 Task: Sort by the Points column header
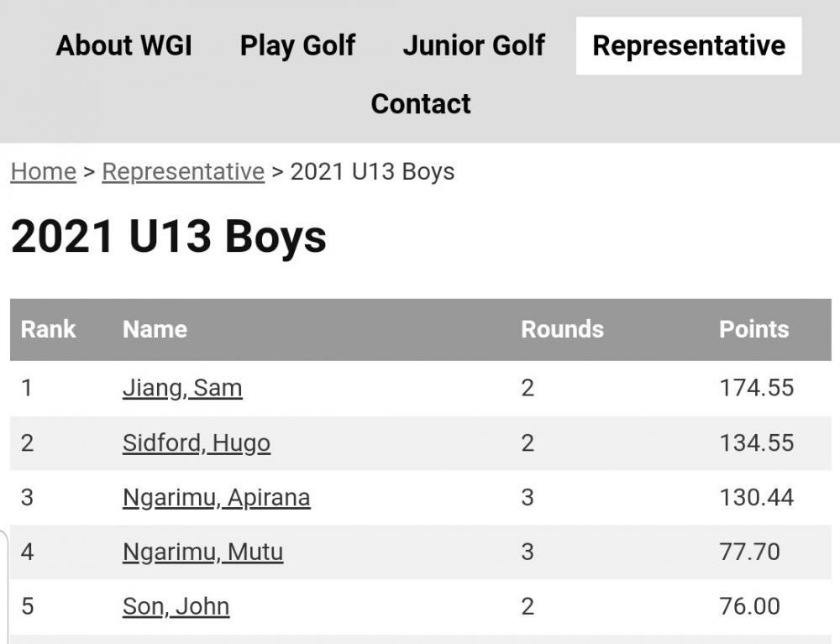pyautogui.click(x=753, y=329)
